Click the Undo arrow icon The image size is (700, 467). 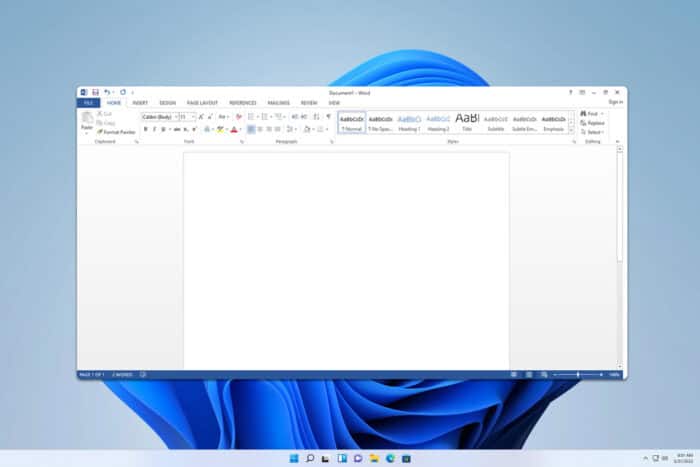point(105,92)
